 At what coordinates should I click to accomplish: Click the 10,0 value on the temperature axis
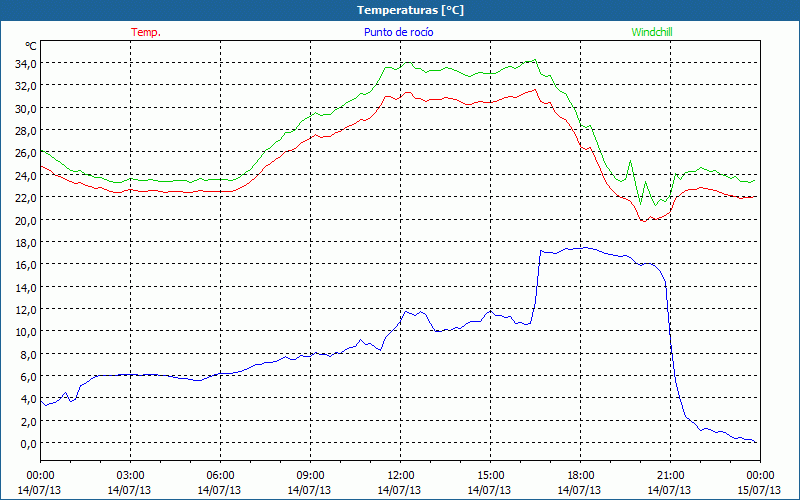point(26,332)
